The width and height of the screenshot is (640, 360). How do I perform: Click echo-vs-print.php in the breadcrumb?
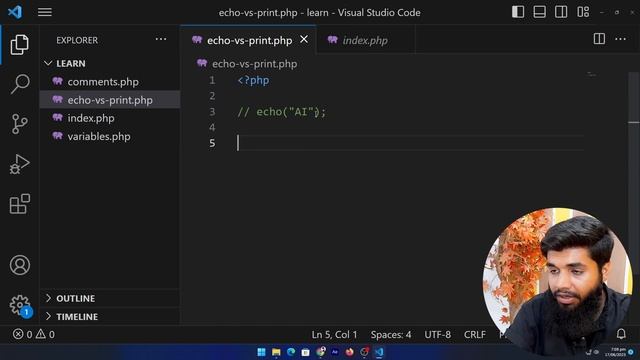254,64
